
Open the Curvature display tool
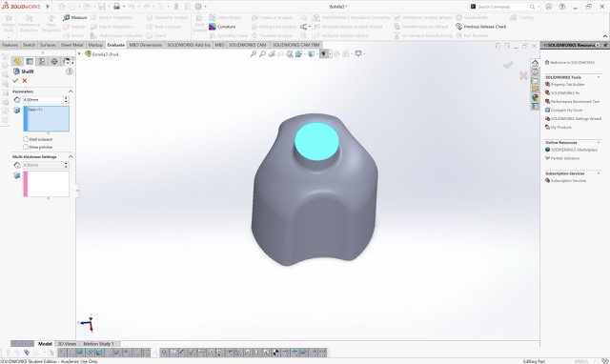pyautogui.click(x=222, y=27)
